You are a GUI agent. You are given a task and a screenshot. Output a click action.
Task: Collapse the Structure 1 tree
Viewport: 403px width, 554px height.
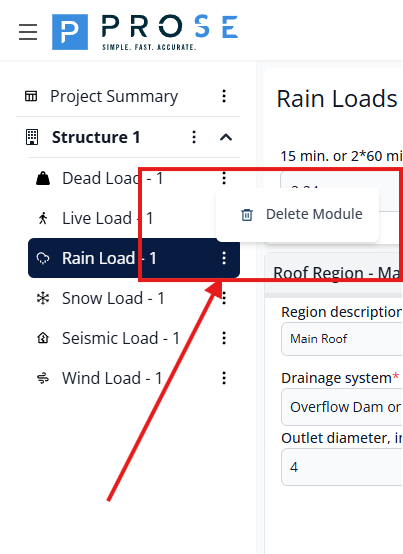click(x=226, y=137)
